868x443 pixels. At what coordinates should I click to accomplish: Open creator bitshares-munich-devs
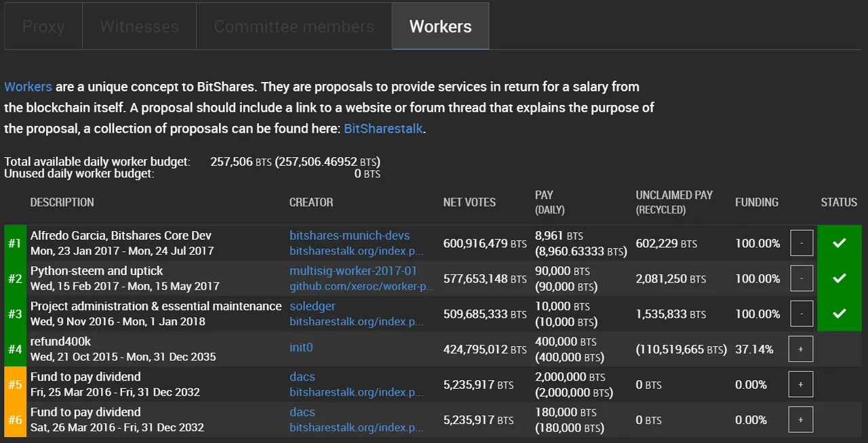[x=350, y=236]
